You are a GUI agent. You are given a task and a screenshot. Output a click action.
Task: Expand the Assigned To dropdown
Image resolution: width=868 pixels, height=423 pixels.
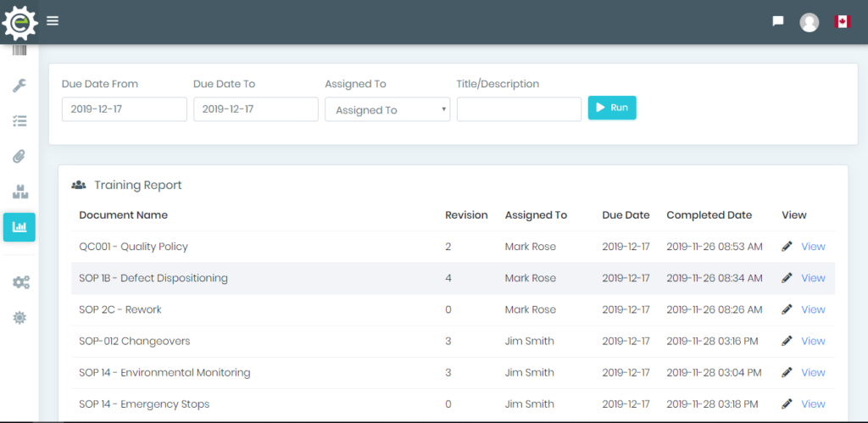point(387,109)
